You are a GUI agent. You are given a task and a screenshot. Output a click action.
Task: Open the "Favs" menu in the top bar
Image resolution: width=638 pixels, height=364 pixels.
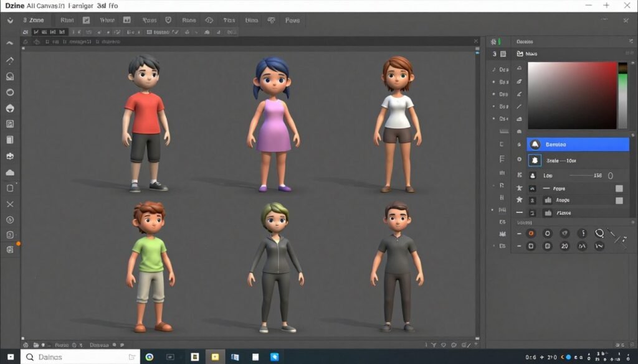point(292,20)
